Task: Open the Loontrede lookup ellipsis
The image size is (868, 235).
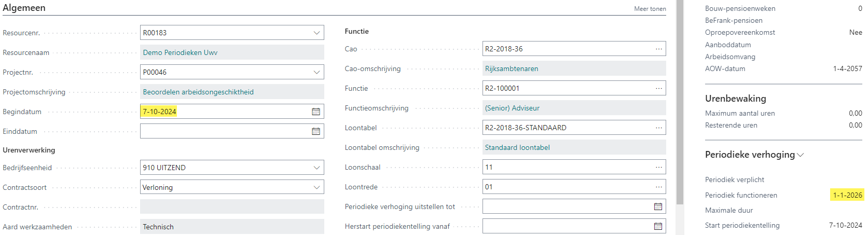Action: 658,187
